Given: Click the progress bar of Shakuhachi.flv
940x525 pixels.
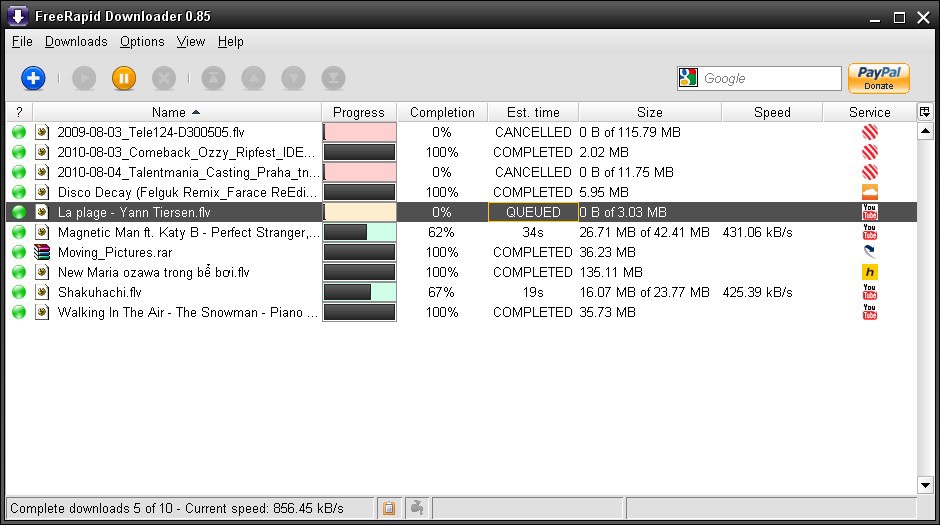Looking at the screenshot, I should click(x=359, y=292).
